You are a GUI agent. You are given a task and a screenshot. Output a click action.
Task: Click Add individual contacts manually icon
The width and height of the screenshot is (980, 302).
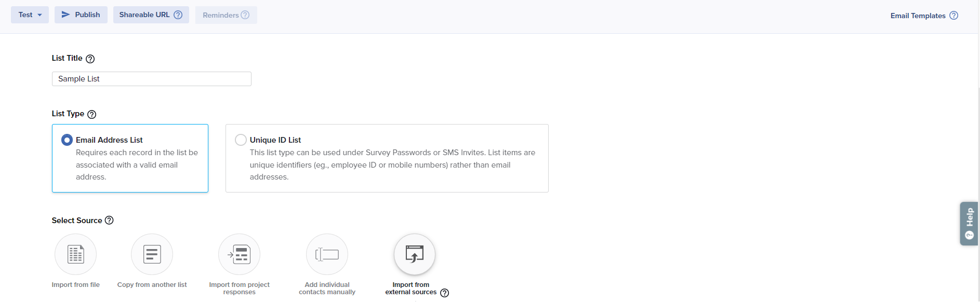327,254
